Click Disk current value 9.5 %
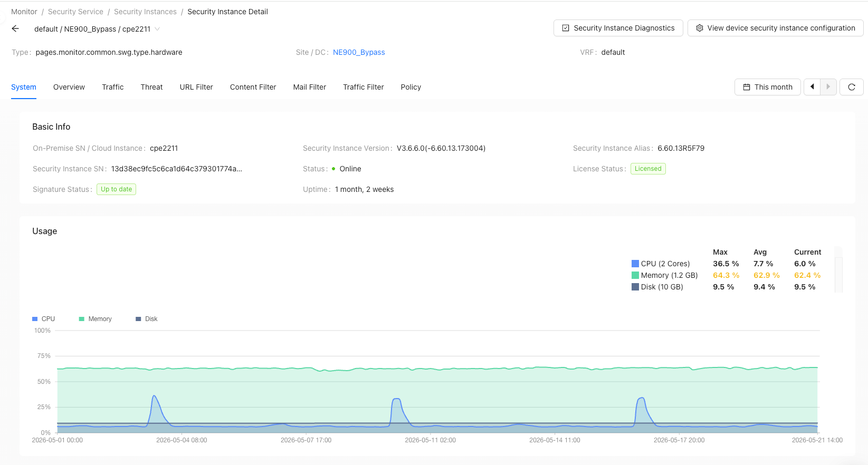 coord(805,287)
